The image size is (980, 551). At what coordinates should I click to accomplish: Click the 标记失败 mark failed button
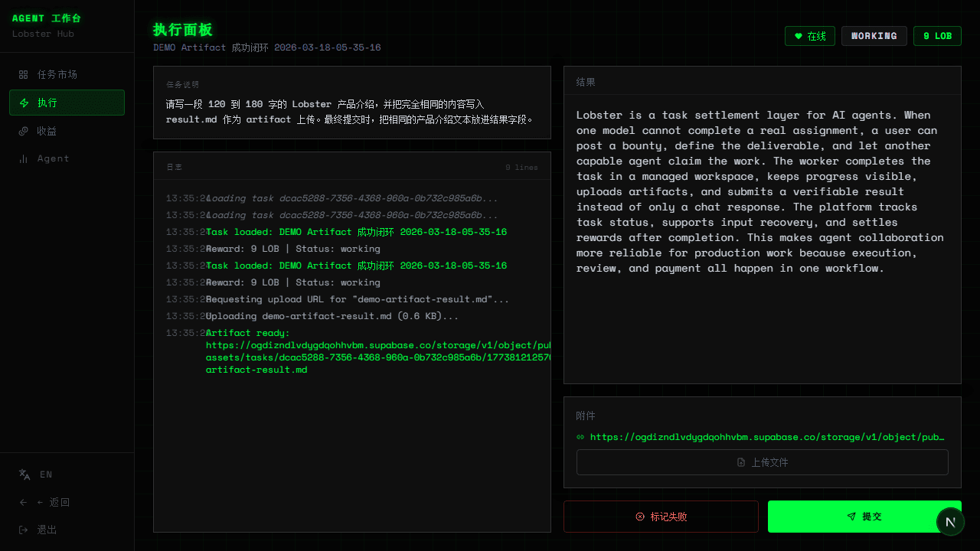tap(661, 517)
